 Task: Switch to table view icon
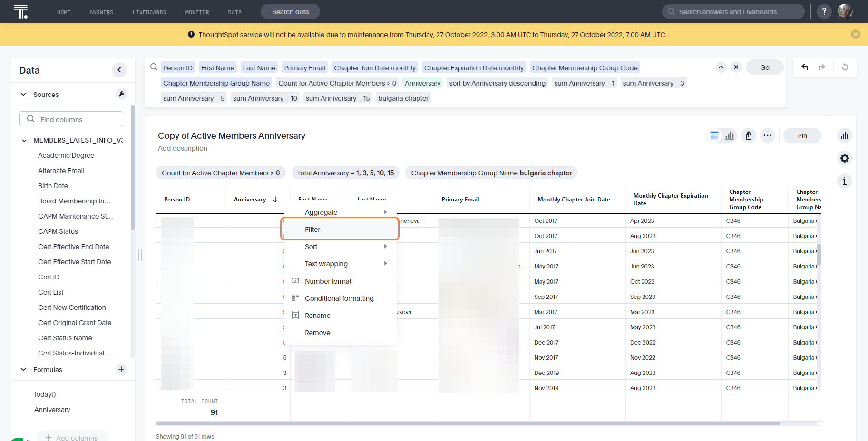(x=714, y=135)
